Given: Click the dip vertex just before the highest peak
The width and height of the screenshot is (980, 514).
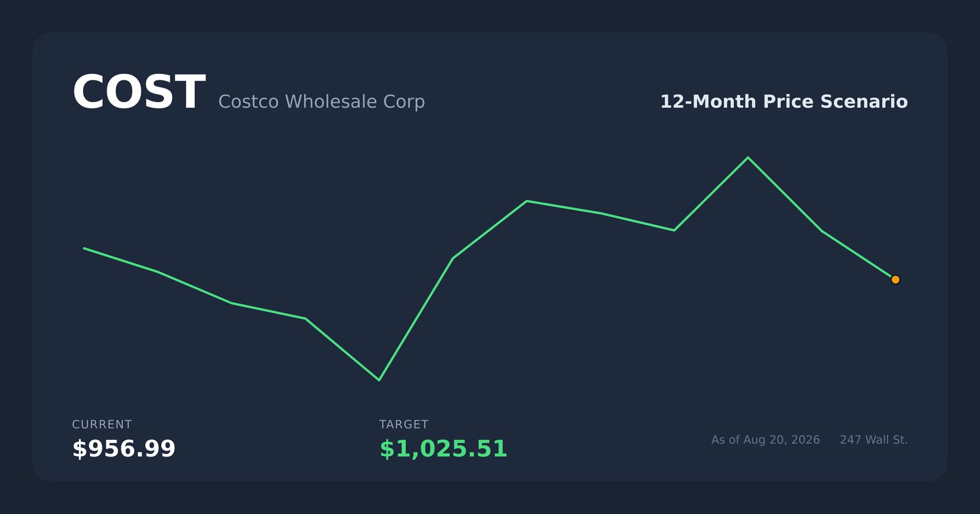Looking at the screenshot, I should [674, 230].
